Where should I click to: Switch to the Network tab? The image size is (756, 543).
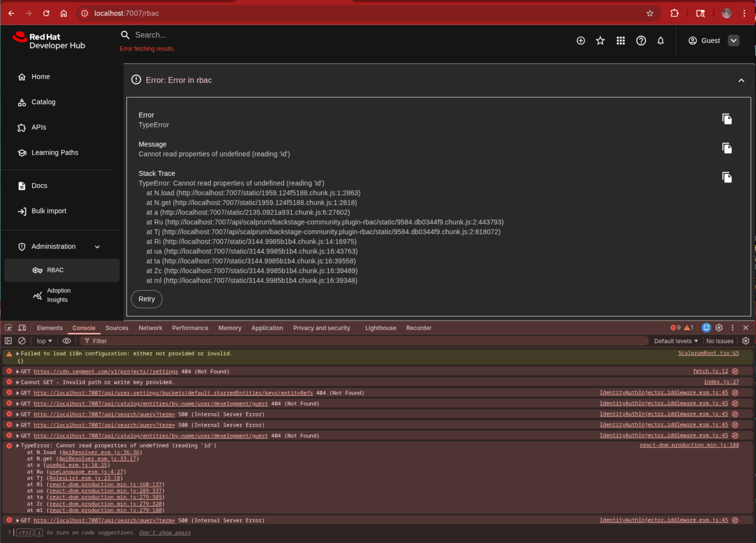pyautogui.click(x=150, y=328)
